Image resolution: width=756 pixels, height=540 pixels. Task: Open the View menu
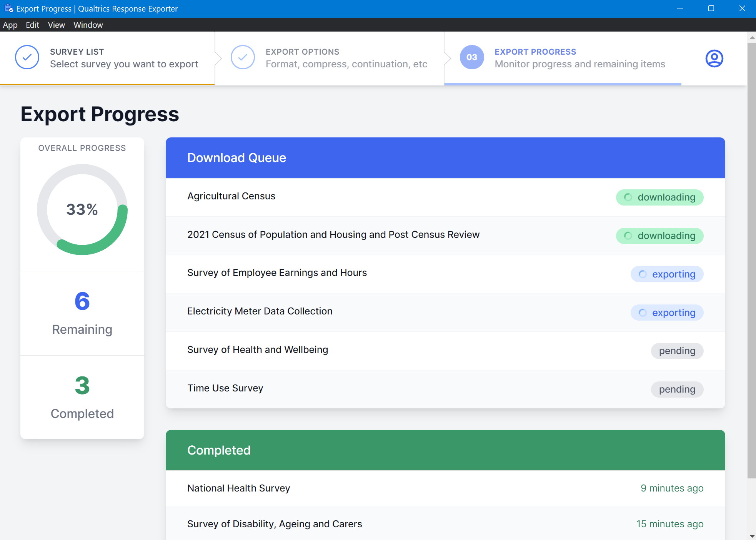pyautogui.click(x=56, y=25)
